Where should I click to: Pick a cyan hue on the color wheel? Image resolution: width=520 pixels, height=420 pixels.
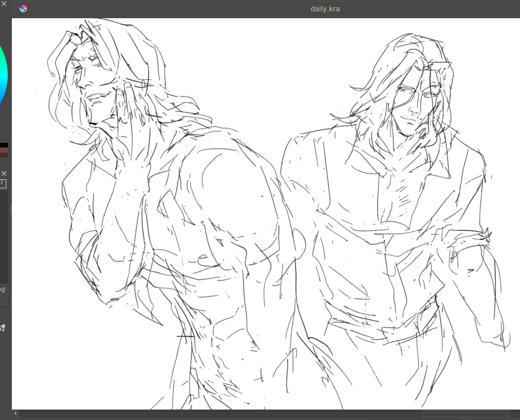coord(4,73)
